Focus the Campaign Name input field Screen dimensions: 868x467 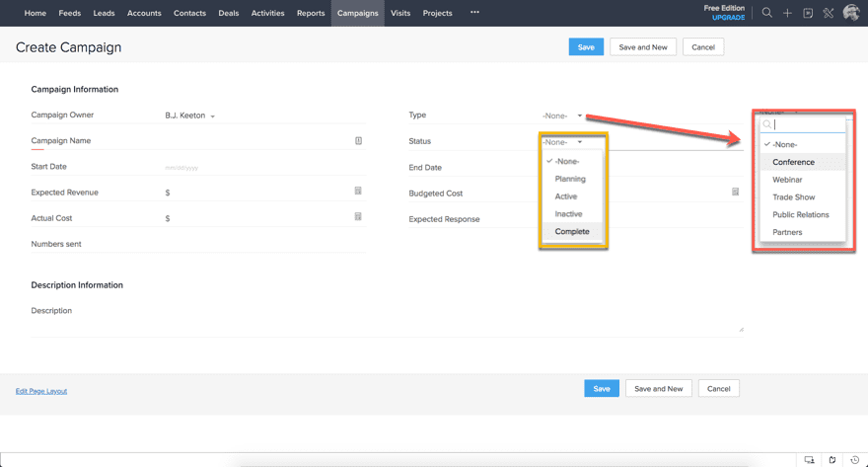tap(258, 141)
